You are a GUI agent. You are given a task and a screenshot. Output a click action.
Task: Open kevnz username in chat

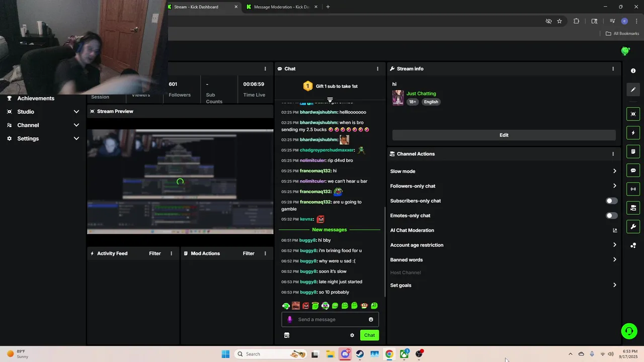point(306,219)
